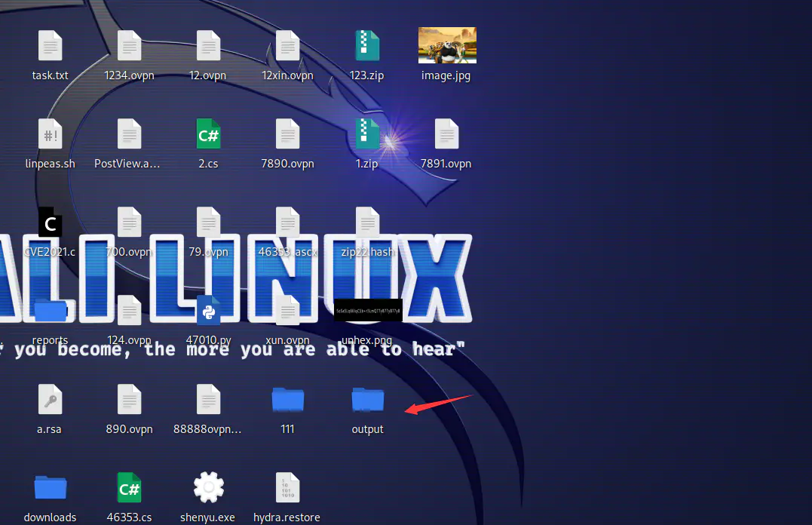Click the '7891.ovpn' file name label
This screenshot has height=525, width=812.
coord(446,164)
